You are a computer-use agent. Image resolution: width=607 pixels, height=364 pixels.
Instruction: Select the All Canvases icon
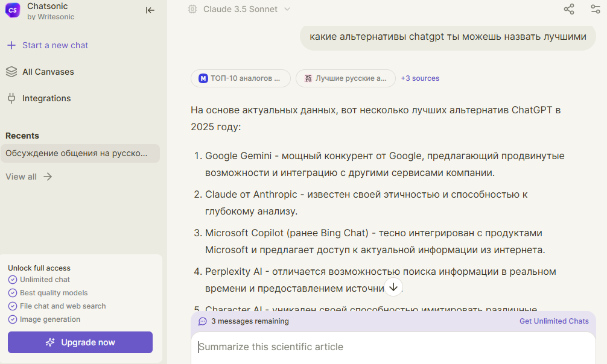11,72
